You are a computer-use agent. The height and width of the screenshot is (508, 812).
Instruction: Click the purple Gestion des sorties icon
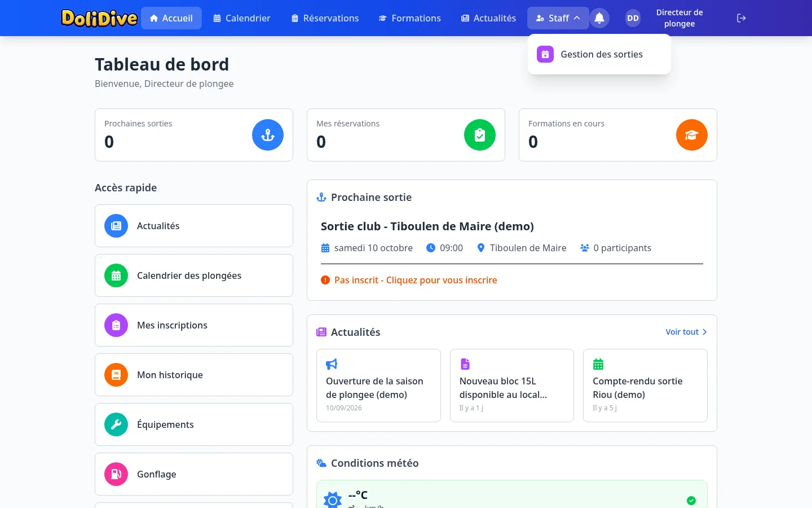545,54
